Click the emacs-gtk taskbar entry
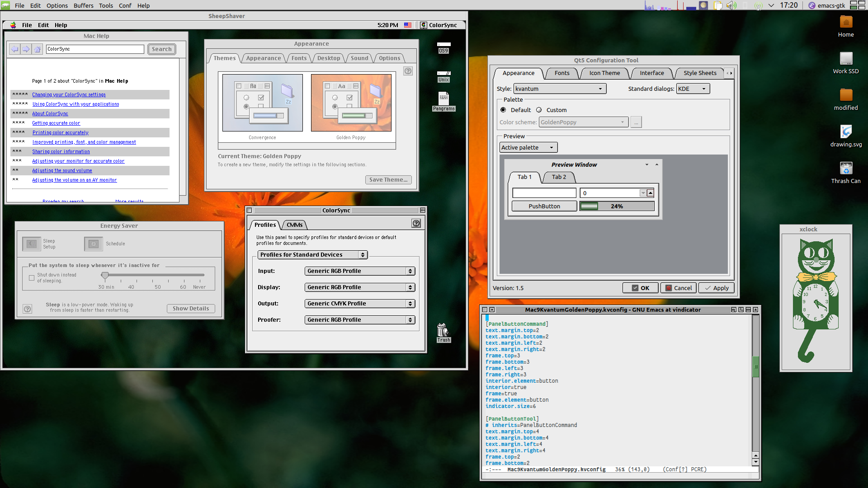This screenshot has width=868, height=488. coord(827,5)
